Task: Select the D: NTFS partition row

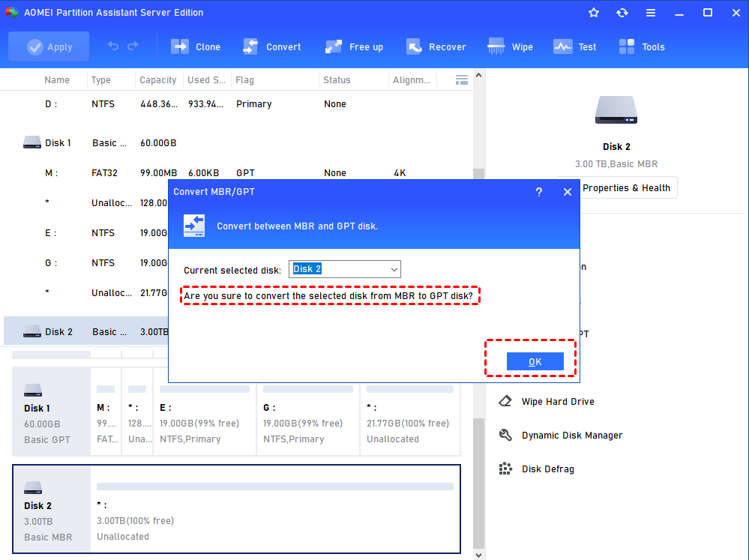Action: coord(238,104)
